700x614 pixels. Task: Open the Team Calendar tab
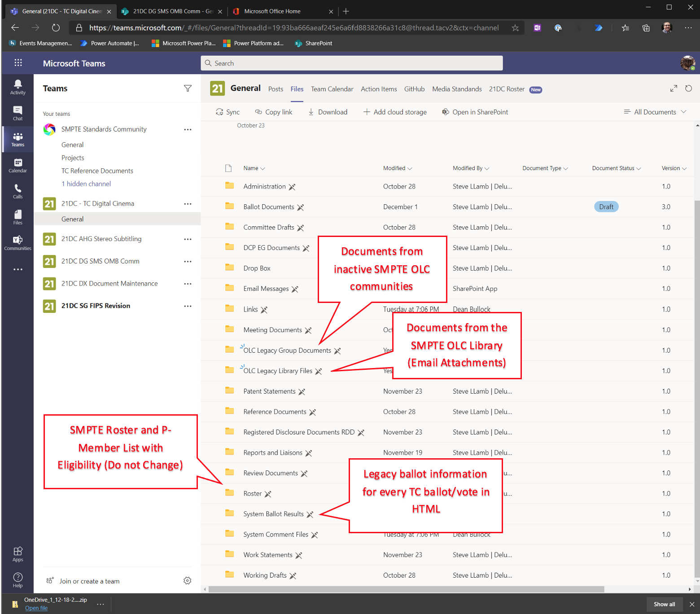[x=332, y=89]
